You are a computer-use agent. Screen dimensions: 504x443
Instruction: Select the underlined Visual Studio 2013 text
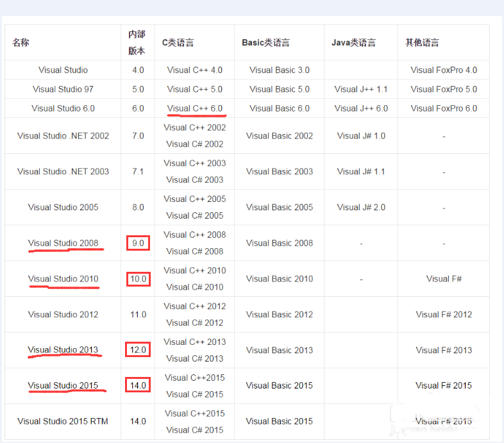[63, 350]
